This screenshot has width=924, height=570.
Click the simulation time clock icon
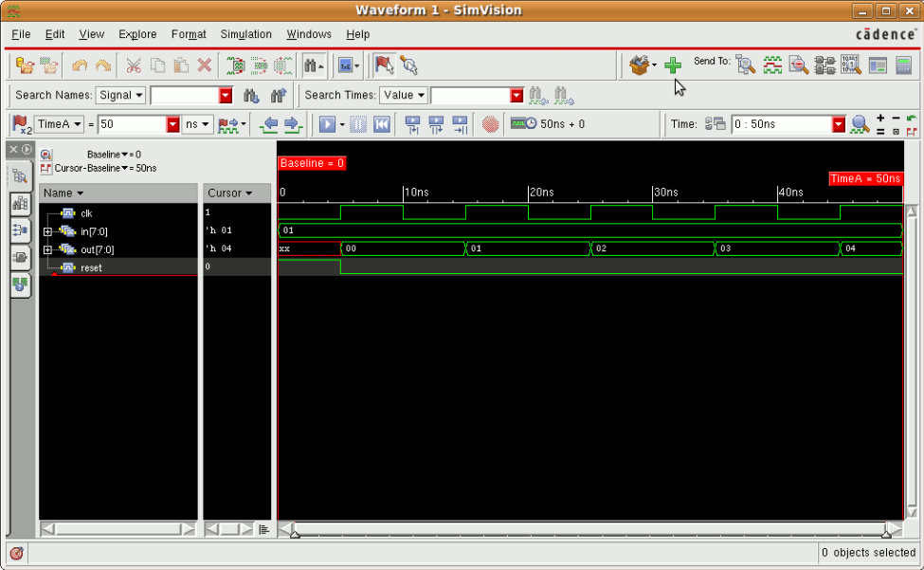coord(523,124)
